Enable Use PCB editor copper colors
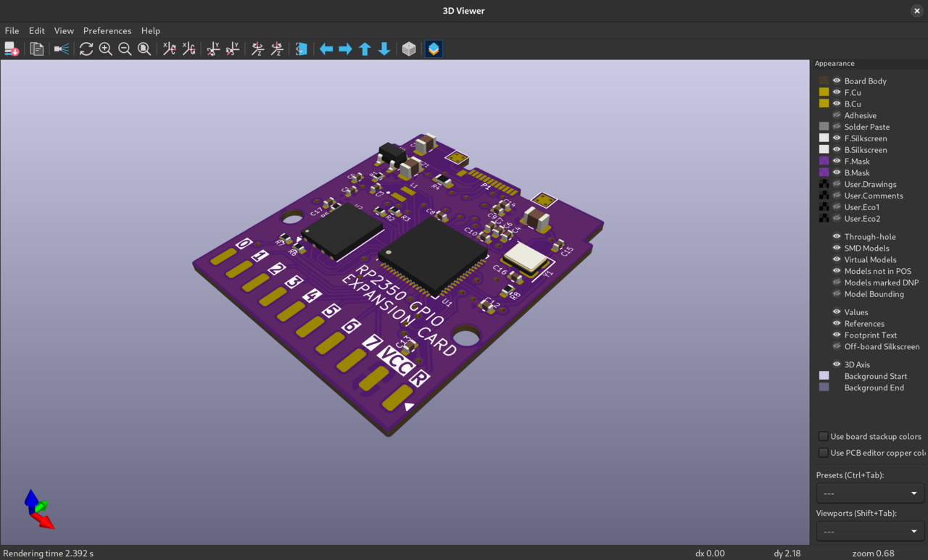This screenshot has width=928, height=560. [824, 453]
